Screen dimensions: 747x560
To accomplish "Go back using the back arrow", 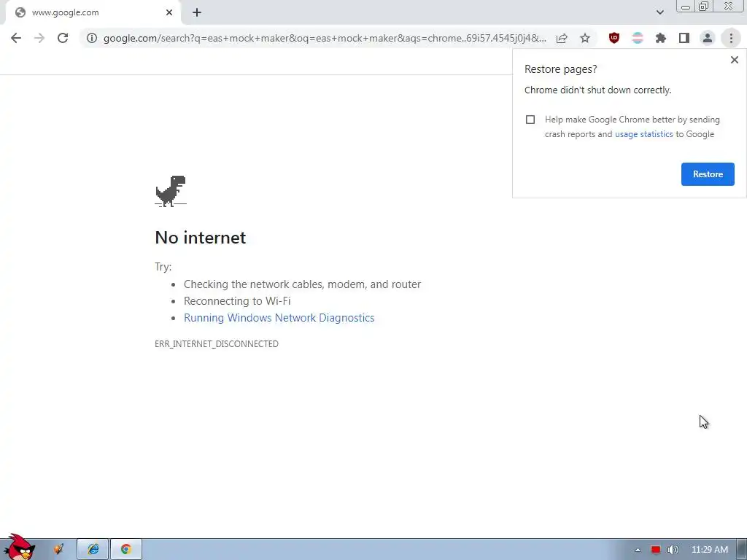I will (x=16, y=38).
